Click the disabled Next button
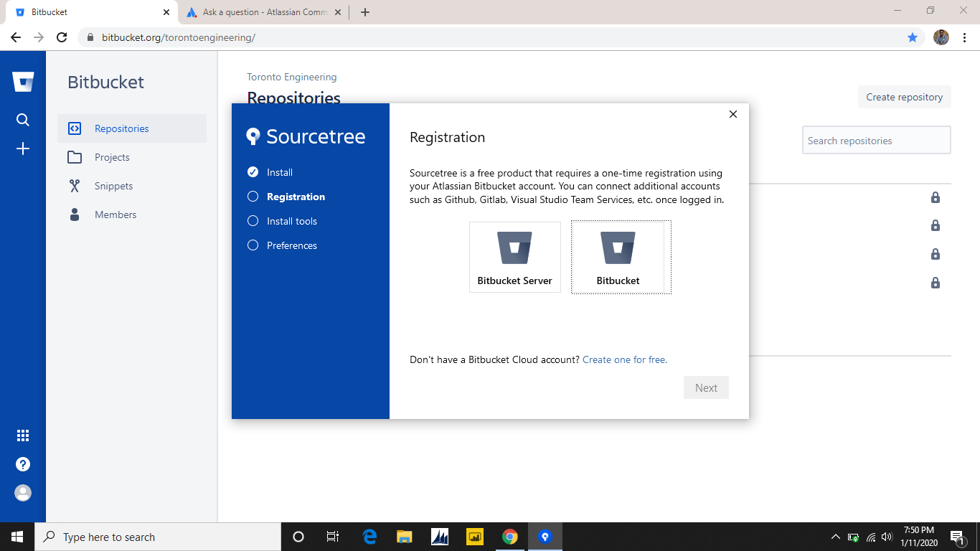The width and height of the screenshot is (980, 551). (x=706, y=387)
